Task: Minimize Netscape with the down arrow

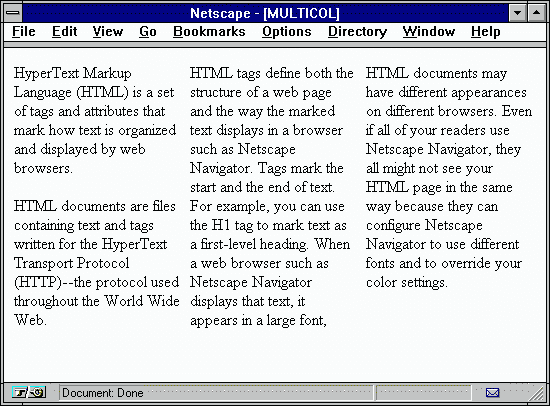Action: (517, 13)
